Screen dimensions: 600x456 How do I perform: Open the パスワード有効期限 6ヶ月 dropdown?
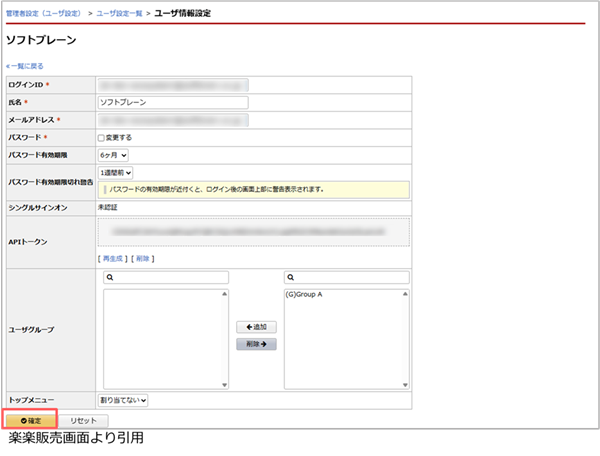point(113,155)
